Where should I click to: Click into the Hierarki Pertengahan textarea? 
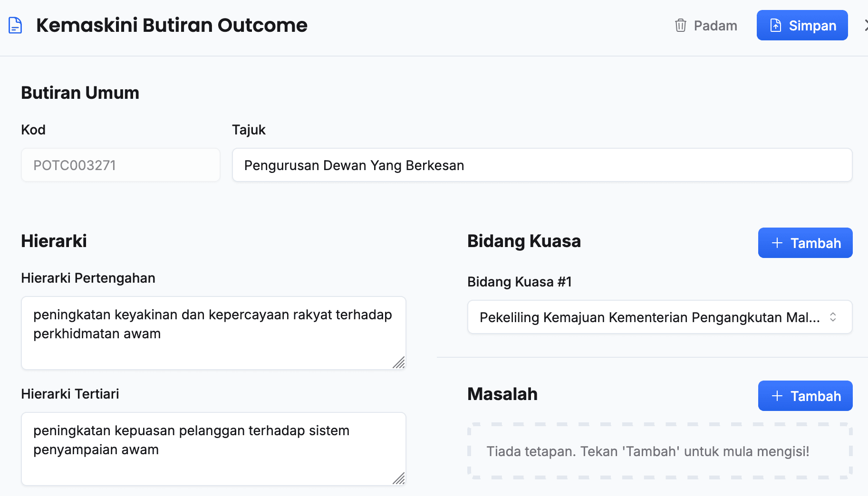tap(213, 333)
